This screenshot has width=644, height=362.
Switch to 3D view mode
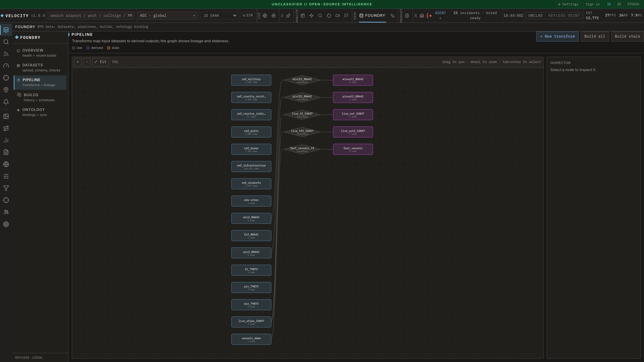pyautogui.click(x=609, y=4)
